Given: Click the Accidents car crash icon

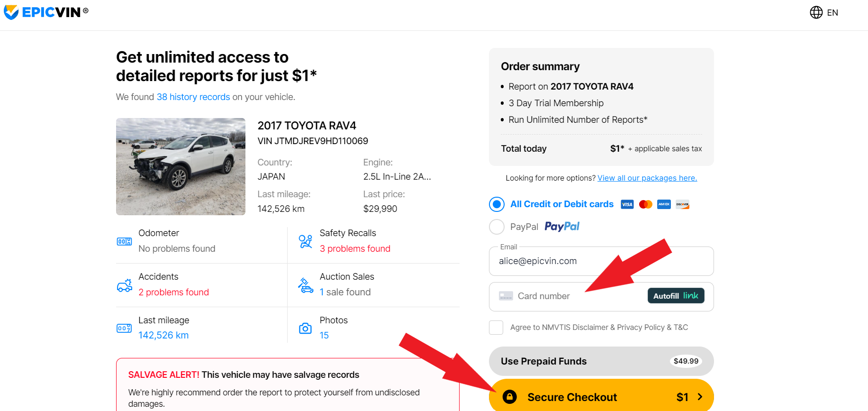Looking at the screenshot, I should 125,285.
